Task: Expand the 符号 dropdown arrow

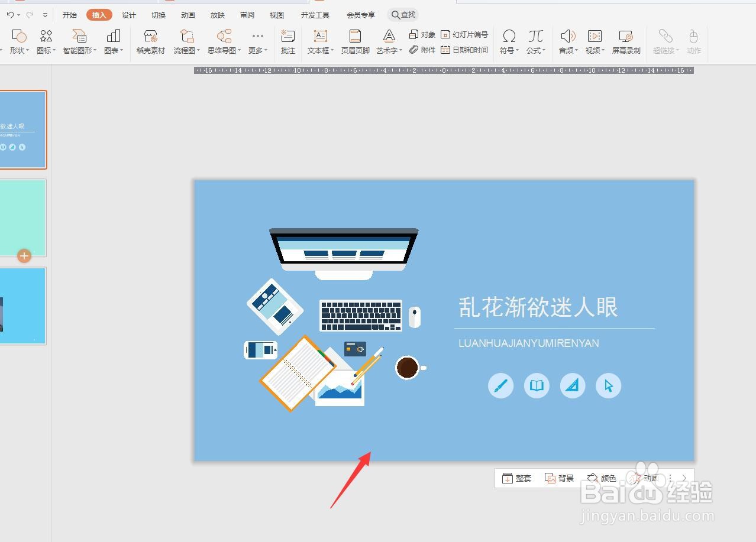Action: point(518,51)
